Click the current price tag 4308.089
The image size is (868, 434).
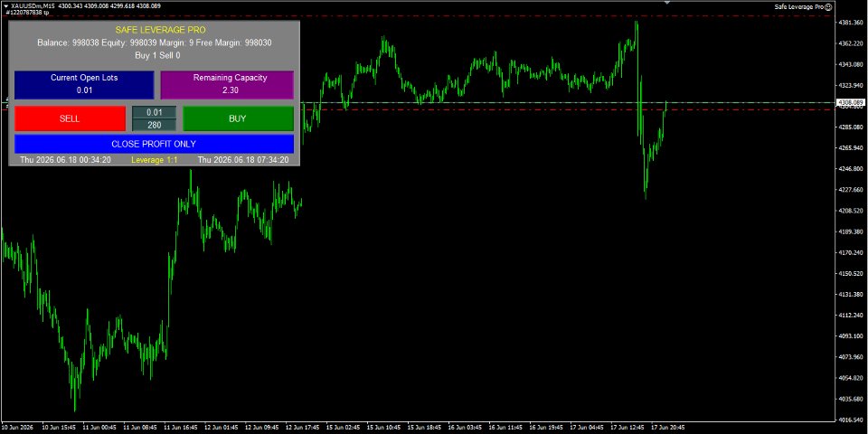click(852, 103)
